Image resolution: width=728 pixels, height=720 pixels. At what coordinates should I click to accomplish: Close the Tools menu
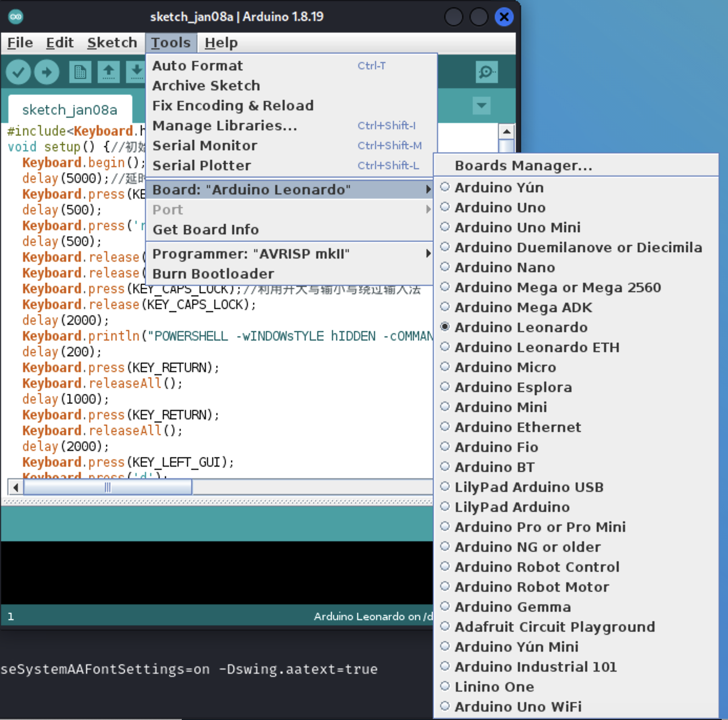pyautogui.click(x=171, y=43)
